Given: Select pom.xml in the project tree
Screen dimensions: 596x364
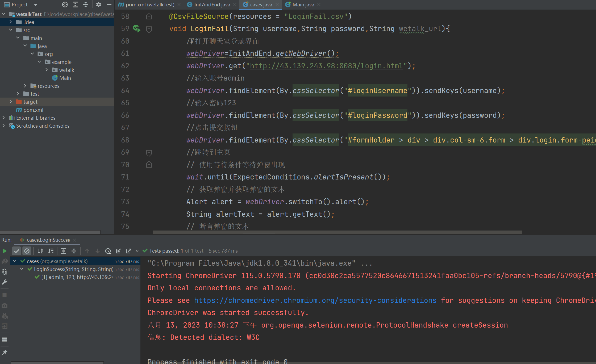Looking at the screenshot, I should pos(33,110).
